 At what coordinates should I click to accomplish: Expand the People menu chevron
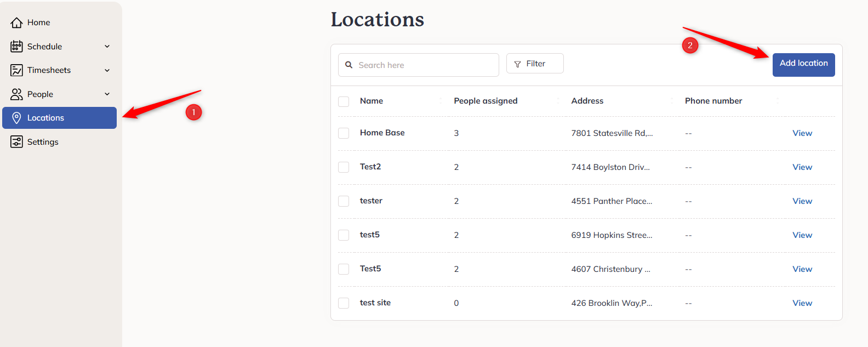point(107,94)
